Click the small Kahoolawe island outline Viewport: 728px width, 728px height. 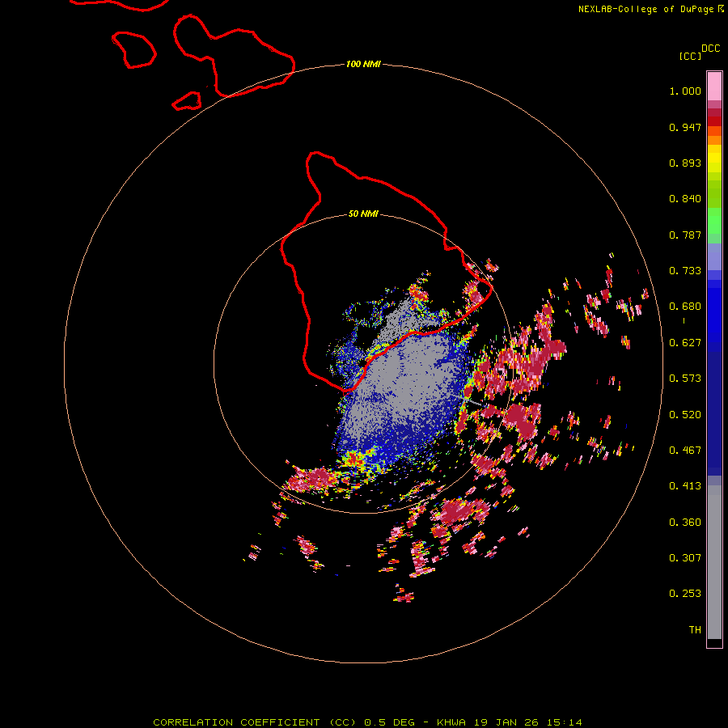click(x=187, y=101)
